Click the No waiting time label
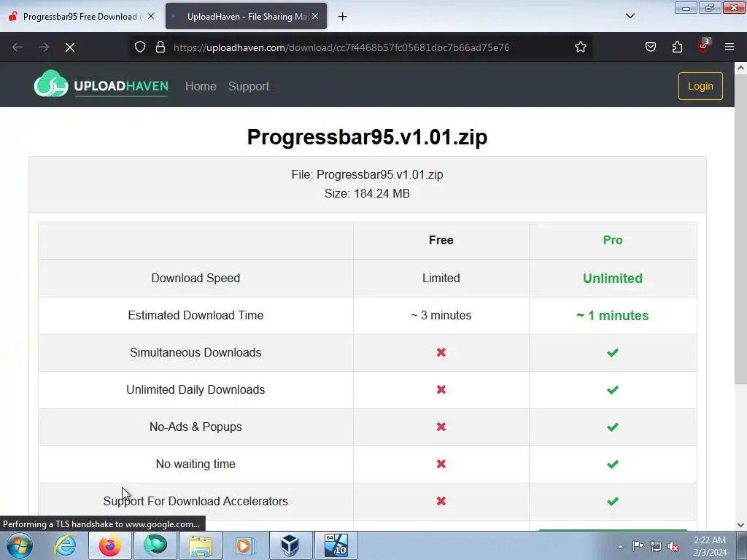 [x=196, y=464]
